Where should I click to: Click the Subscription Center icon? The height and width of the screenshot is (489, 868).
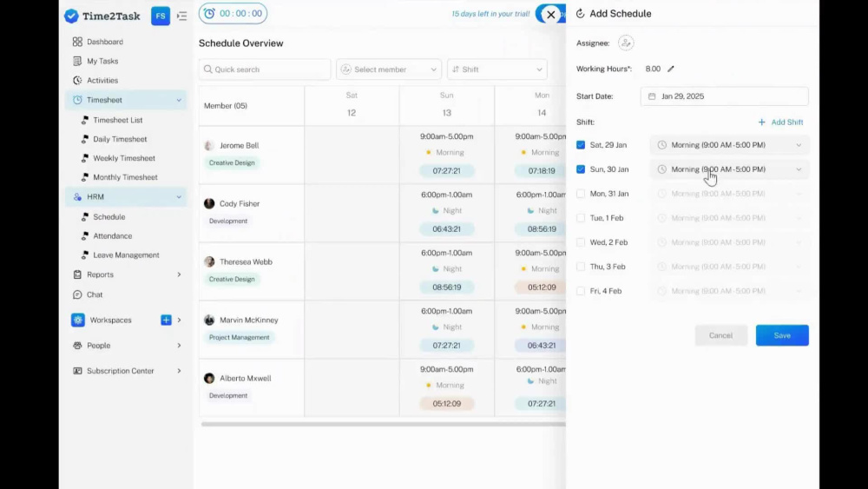click(x=77, y=371)
